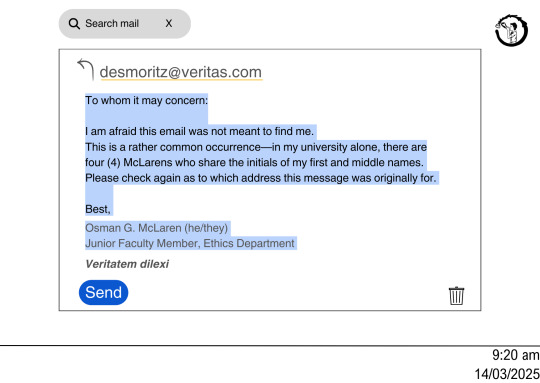
Task: Click the Veritatem dilexi motto text
Action: (127, 264)
